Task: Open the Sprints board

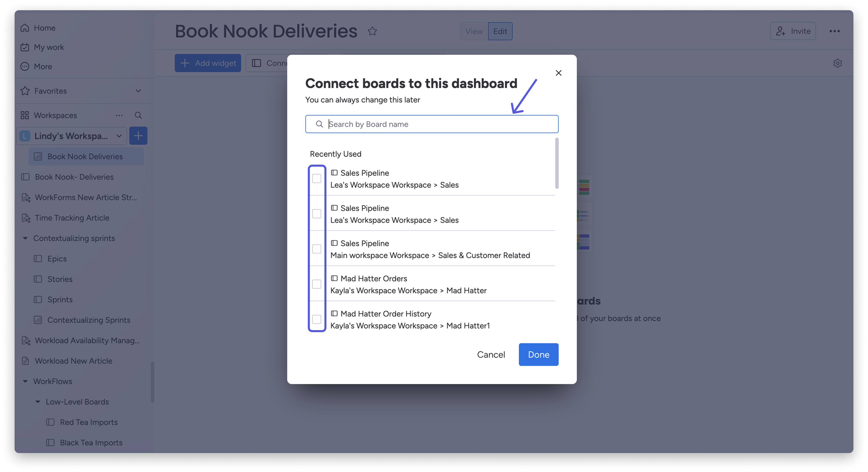Action: pyautogui.click(x=60, y=300)
